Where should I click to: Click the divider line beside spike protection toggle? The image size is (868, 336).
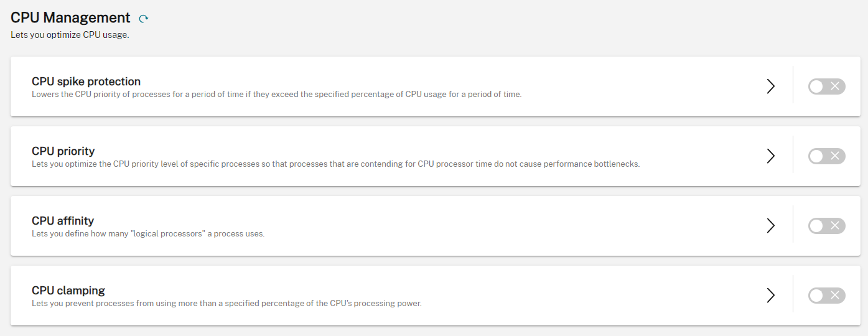[x=793, y=85]
